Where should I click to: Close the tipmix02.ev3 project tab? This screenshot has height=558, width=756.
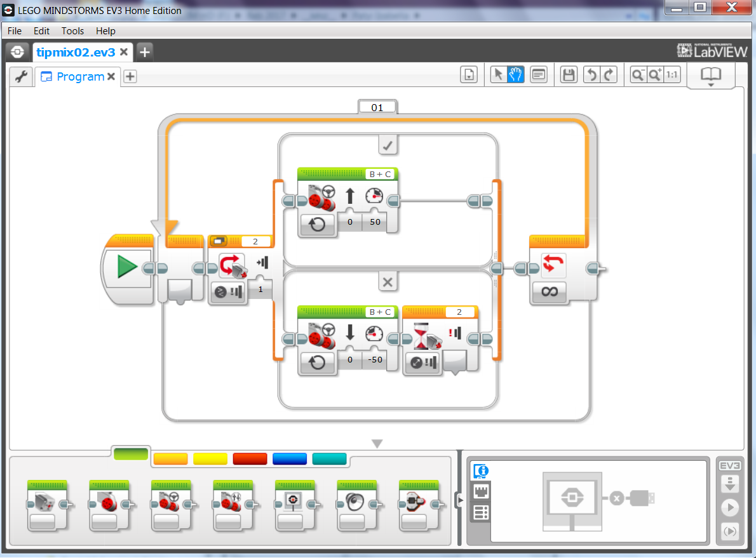pyautogui.click(x=124, y=51)
